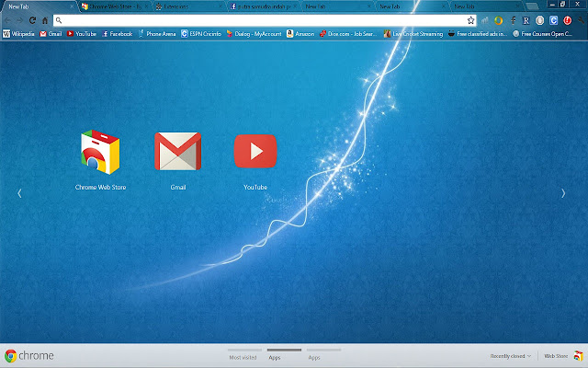
Task: Expand the Recently closed dropdown
Action: coord(511,356)
